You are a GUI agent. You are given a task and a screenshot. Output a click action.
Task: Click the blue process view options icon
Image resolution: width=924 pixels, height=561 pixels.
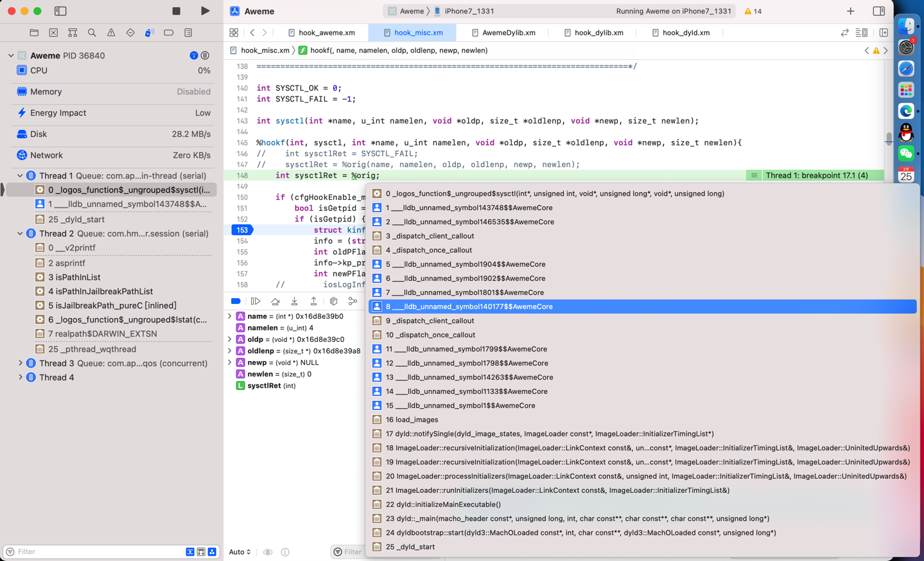coord(194,55)
